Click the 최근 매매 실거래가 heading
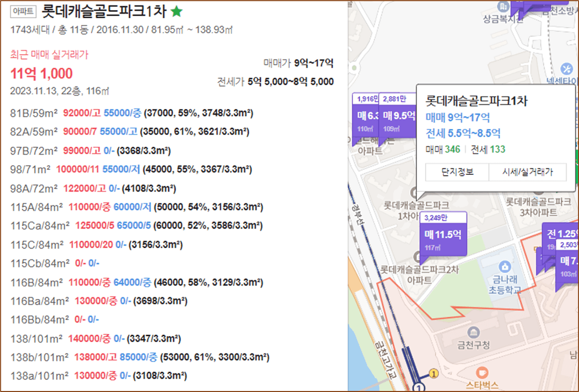 pyautogui.click(x=49, y=55)
